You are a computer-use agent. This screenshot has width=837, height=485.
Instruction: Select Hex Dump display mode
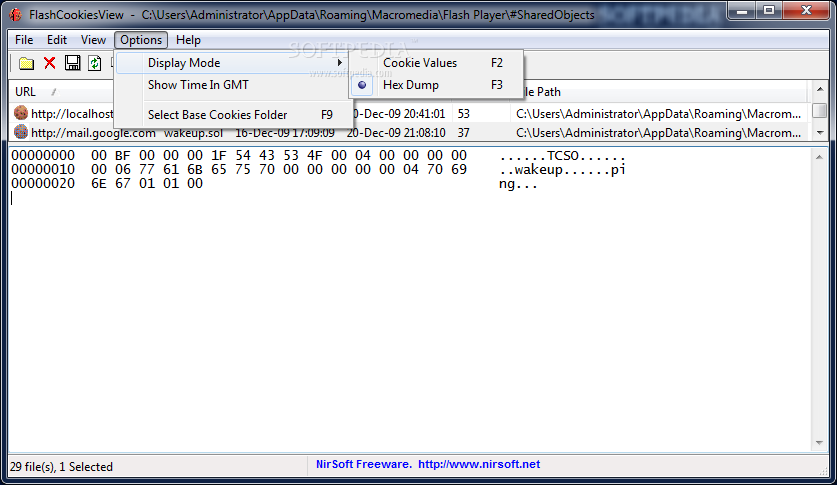coord(436,85)
